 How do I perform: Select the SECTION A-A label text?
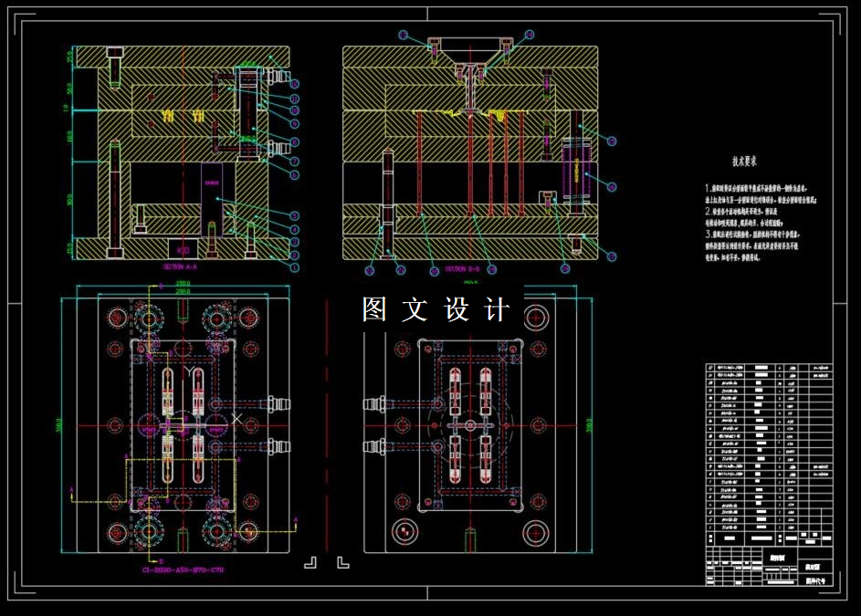[x=180, y=266]
